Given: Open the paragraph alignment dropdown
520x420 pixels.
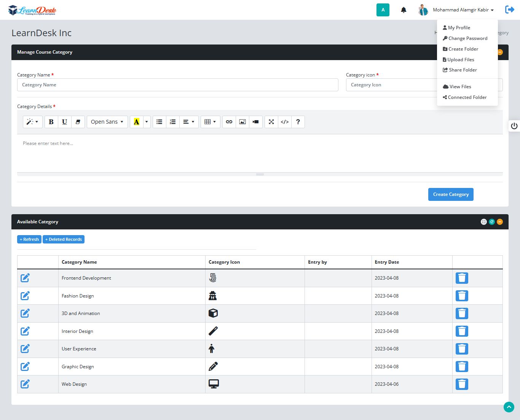Looking at the screenshot, I should 188,122.
